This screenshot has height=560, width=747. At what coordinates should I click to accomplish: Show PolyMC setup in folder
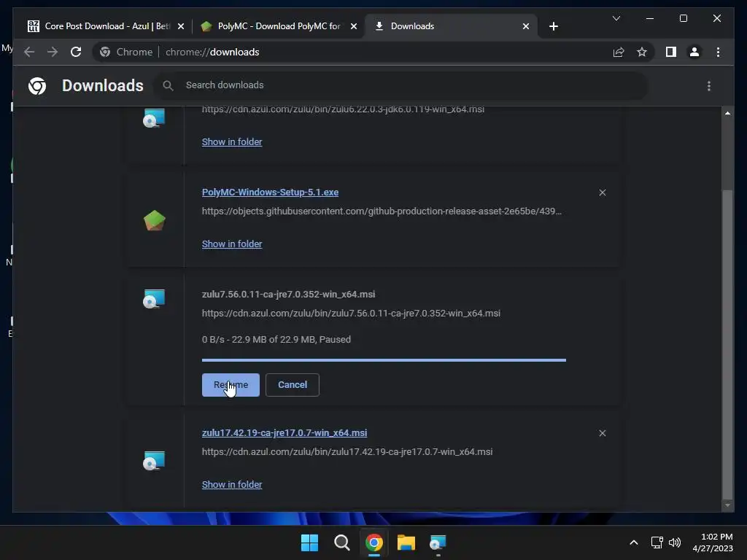tap(232, 244)
